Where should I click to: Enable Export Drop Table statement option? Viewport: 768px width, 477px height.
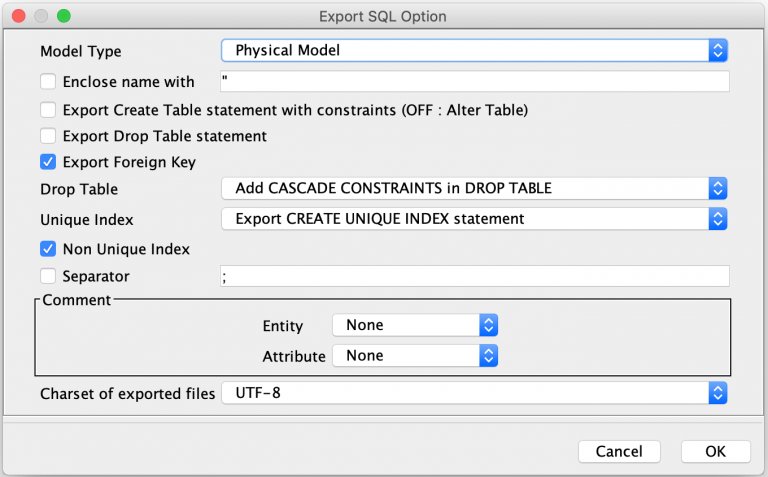click(48, 136)
